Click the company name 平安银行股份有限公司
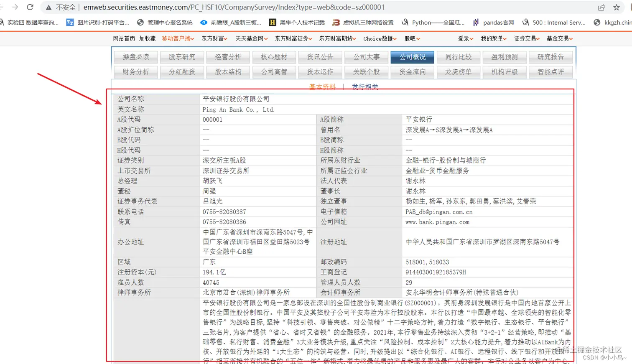632x364 pixels. pos(236,99)
